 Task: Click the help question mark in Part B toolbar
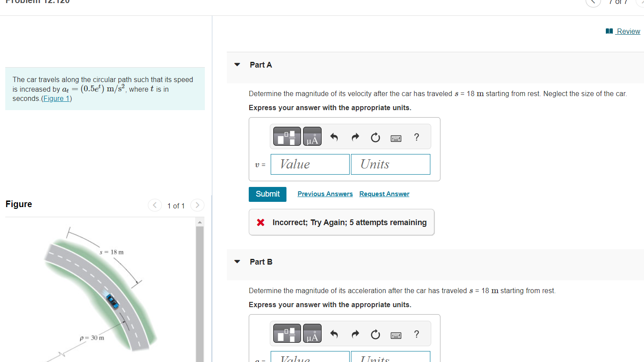coord(416,334)
